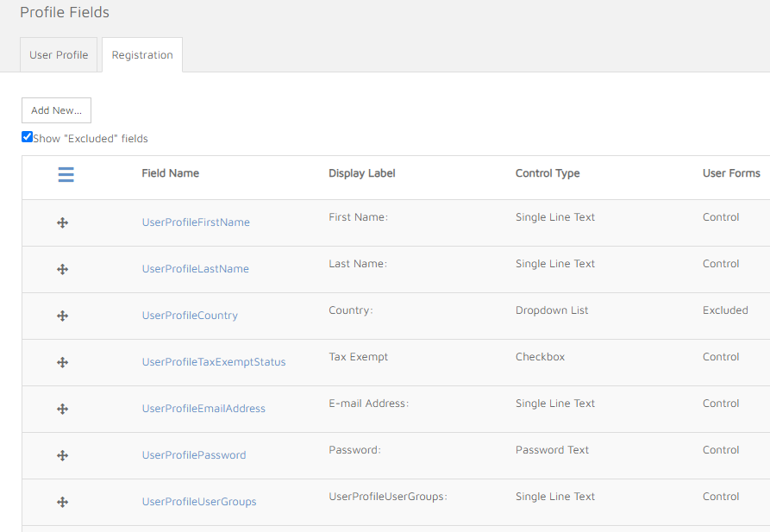Uncheck the Show "Excluded" fields checkbox
The width and height of the screenshot is (770, 532).
point(28,137)
